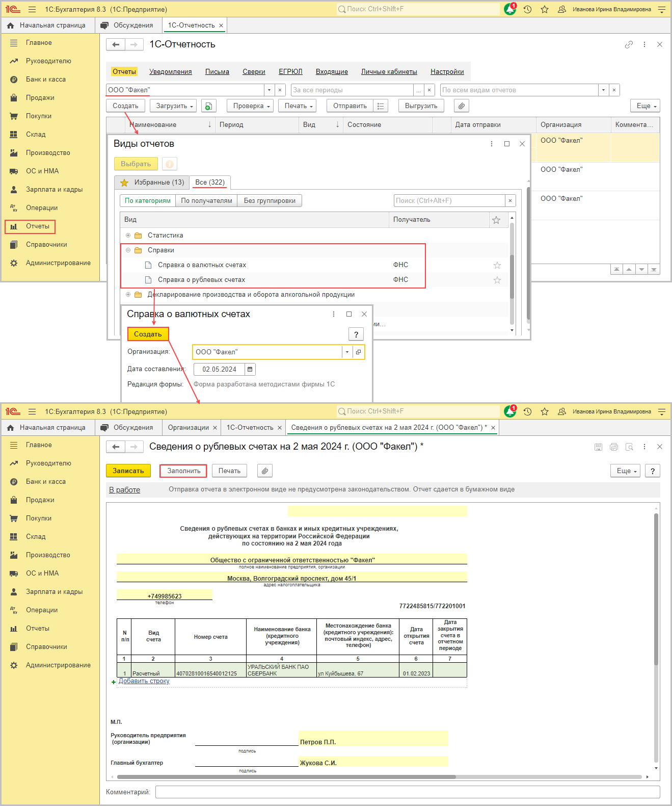Screen dimensions: 672x806
Task: Expand the Статистика folder
Action: 128,236
